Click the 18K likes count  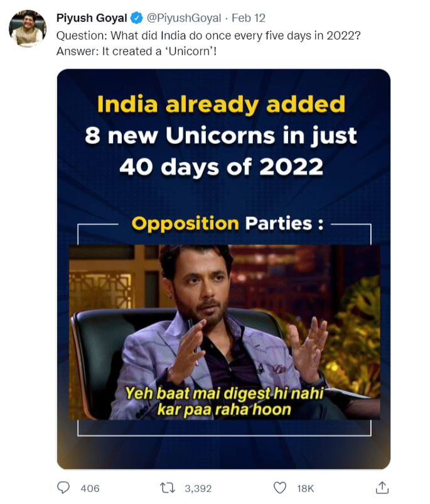(306, 488)
